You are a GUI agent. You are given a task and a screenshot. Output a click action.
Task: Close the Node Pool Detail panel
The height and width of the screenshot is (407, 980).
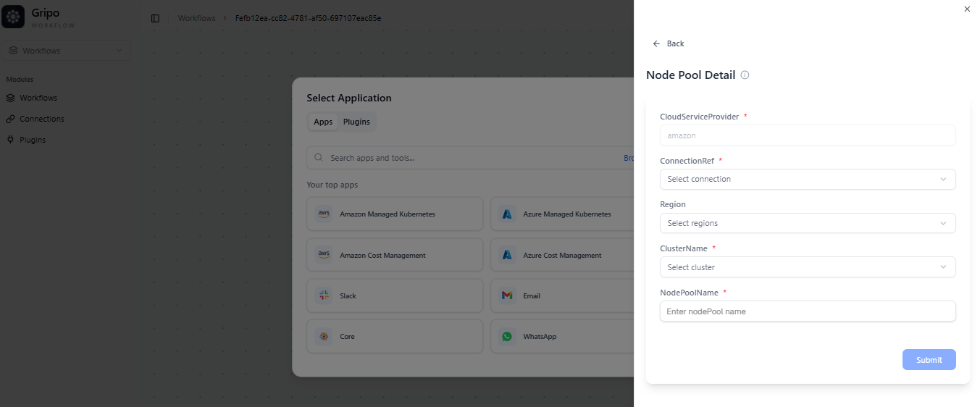[967, 9]
